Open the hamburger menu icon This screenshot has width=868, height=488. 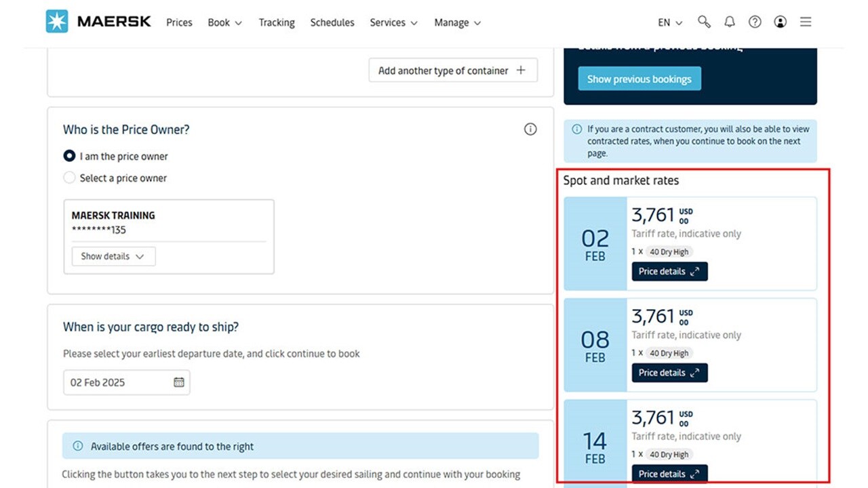(806, 22)
